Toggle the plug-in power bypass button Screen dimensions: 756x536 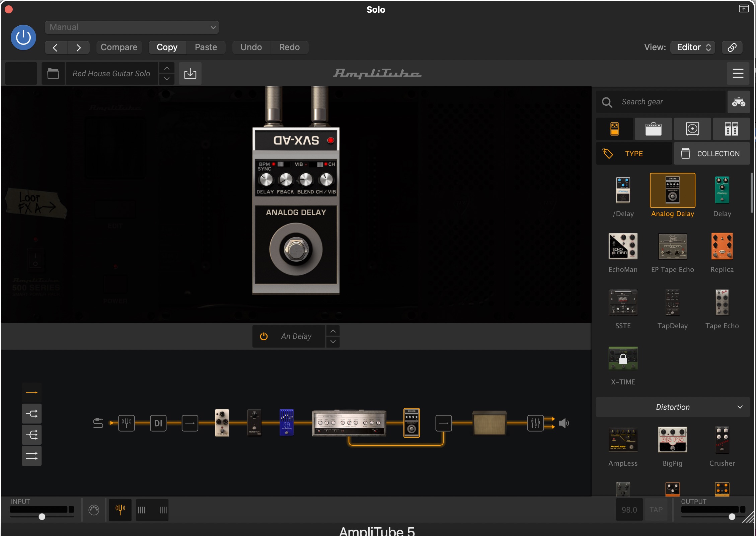coord(23,37)
